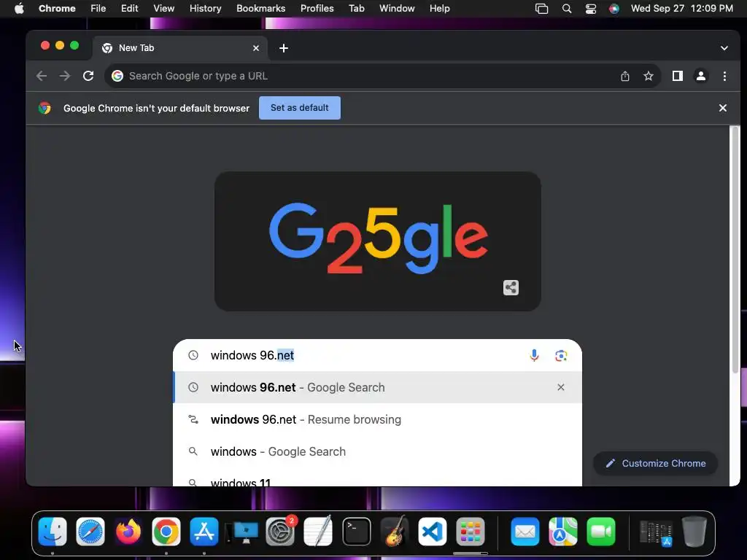
Task: Click the Share page icon in address bar
Action: (x=625, y=76)
